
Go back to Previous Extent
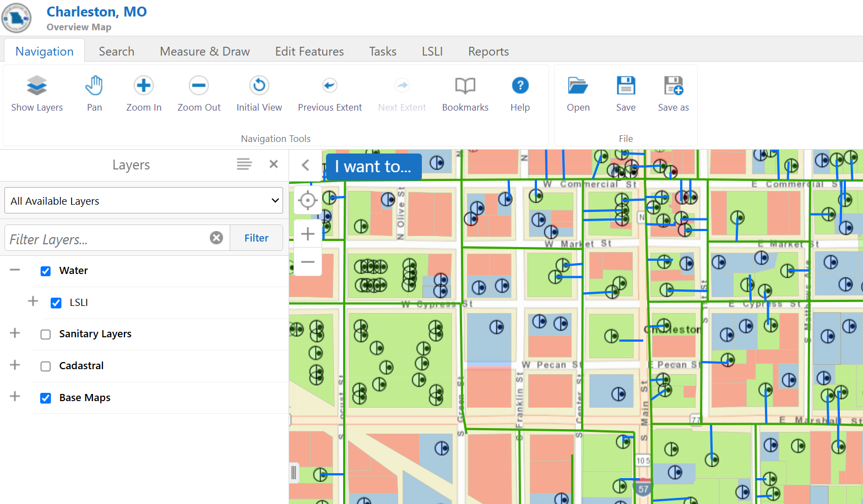(329, 86)
